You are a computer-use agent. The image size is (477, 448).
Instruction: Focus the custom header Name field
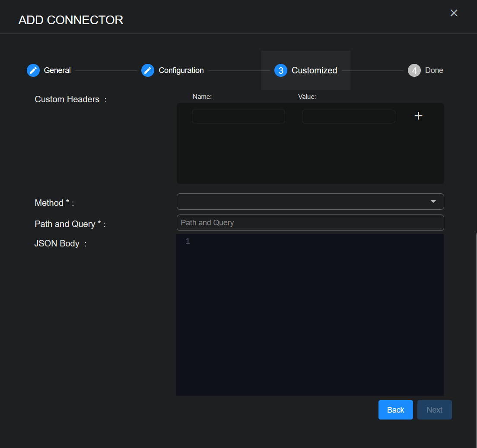238,117
